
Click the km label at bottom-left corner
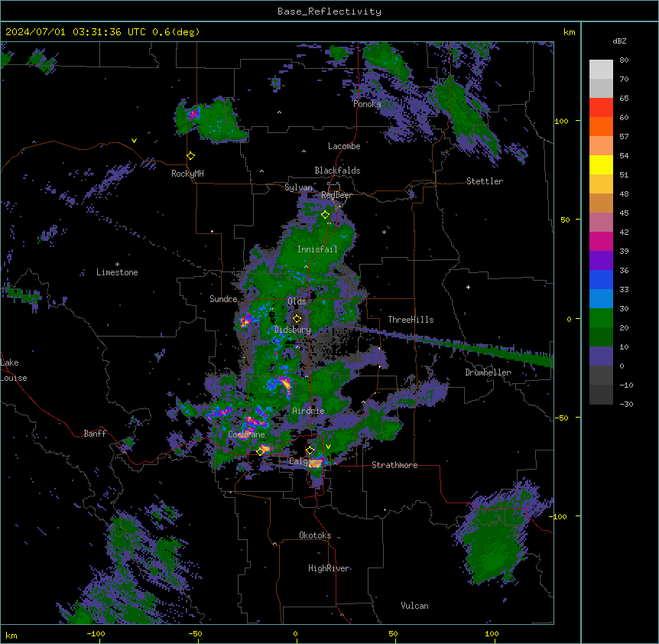point(11,636)
